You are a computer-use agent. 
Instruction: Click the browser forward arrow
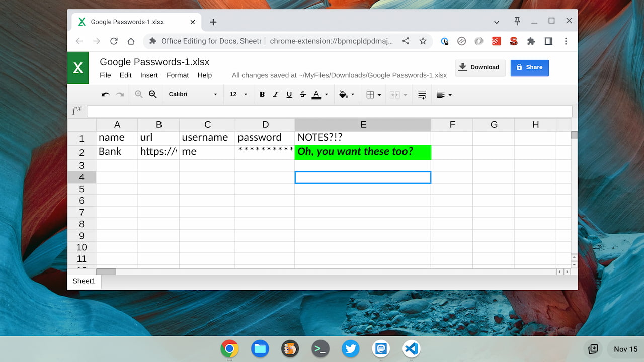pos(97,41)
